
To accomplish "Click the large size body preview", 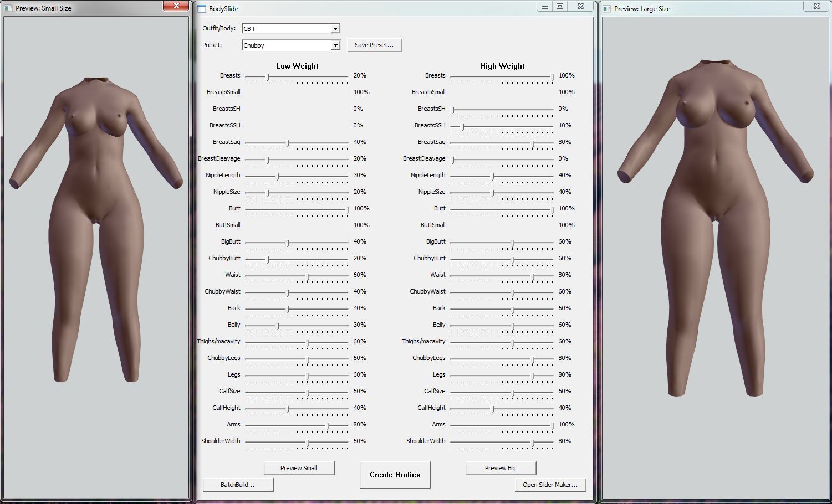I will (x=716, y=228).
